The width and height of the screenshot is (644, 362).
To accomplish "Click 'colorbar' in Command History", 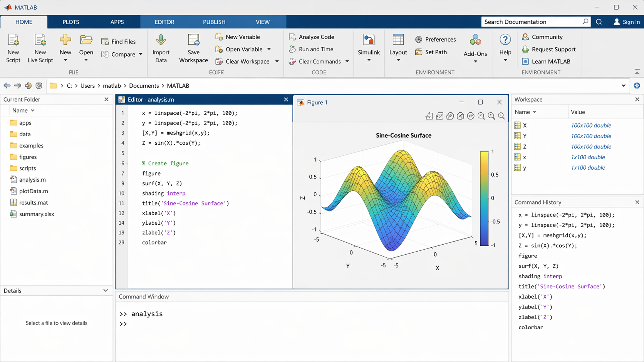I will (531, 327).
